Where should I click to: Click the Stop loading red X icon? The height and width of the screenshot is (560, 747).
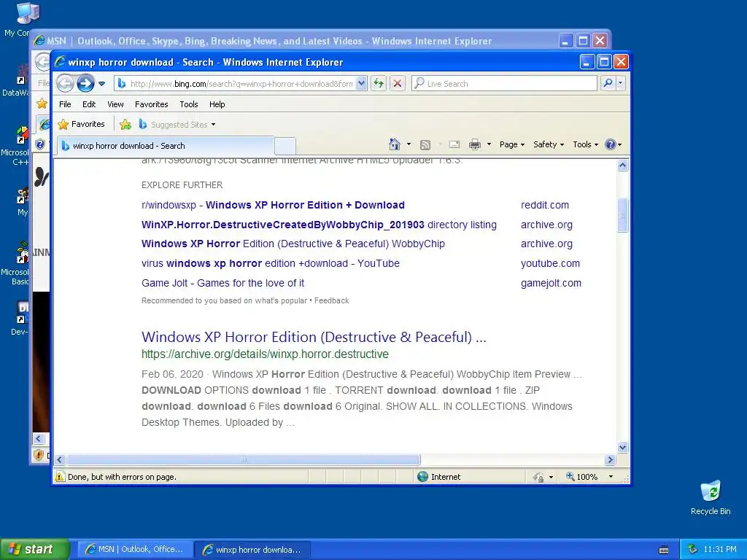pyautogui.click(x=398, y=83)
